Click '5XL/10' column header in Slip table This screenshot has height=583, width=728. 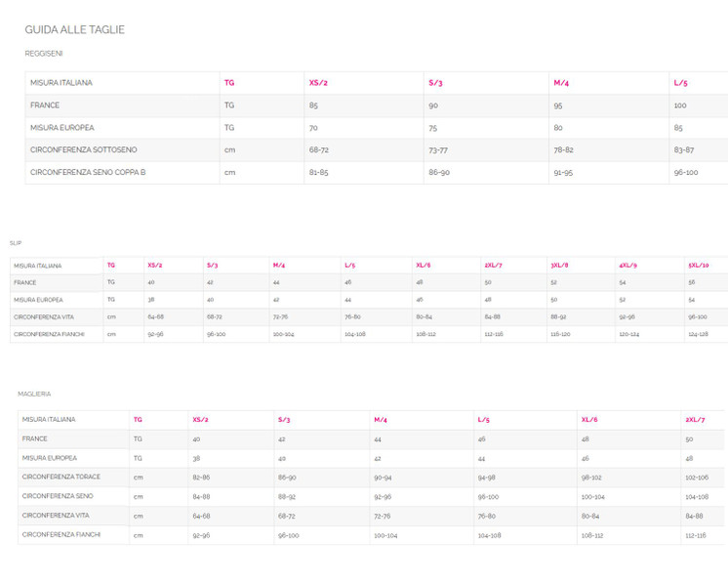(699, 266)
